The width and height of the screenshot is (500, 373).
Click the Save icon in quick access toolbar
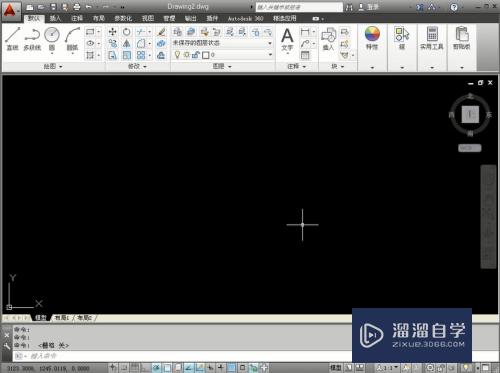point(53,7)
